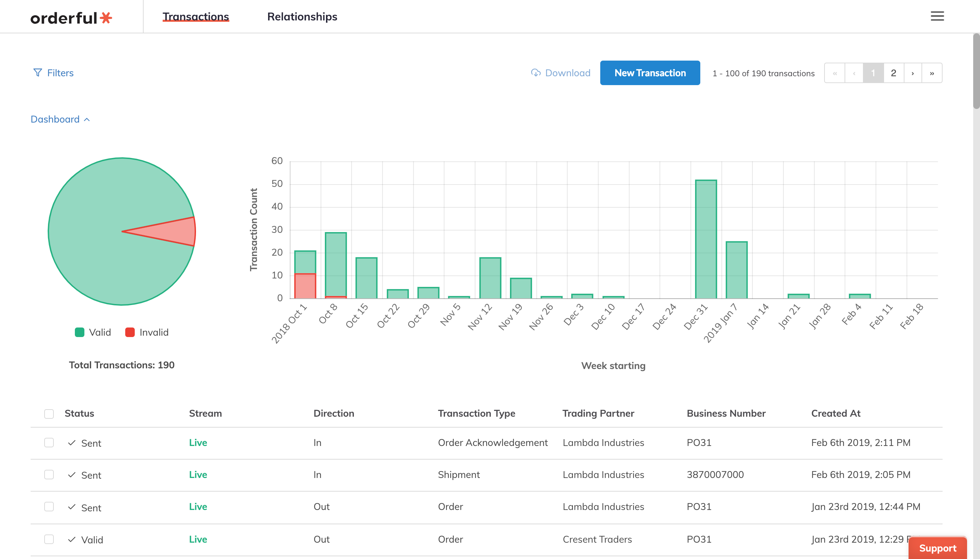Open the Support chat button

pos(937,548)
